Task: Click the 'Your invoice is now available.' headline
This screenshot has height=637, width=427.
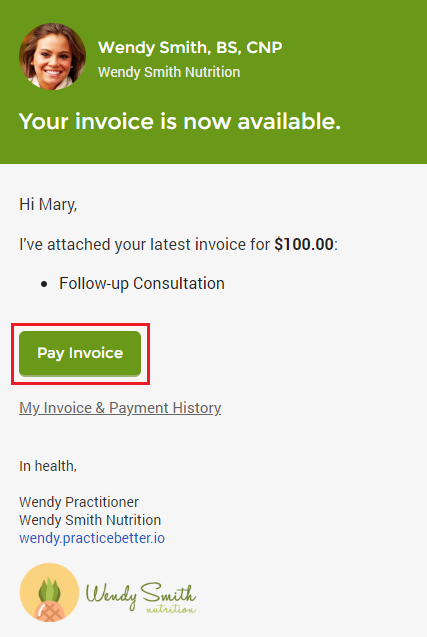Action: coord(180,121)
